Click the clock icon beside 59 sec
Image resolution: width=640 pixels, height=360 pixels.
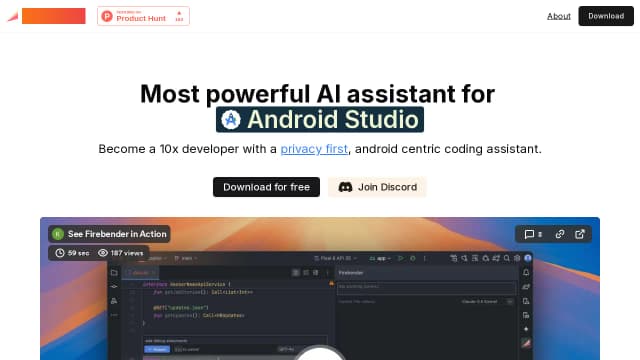point(60,253)
